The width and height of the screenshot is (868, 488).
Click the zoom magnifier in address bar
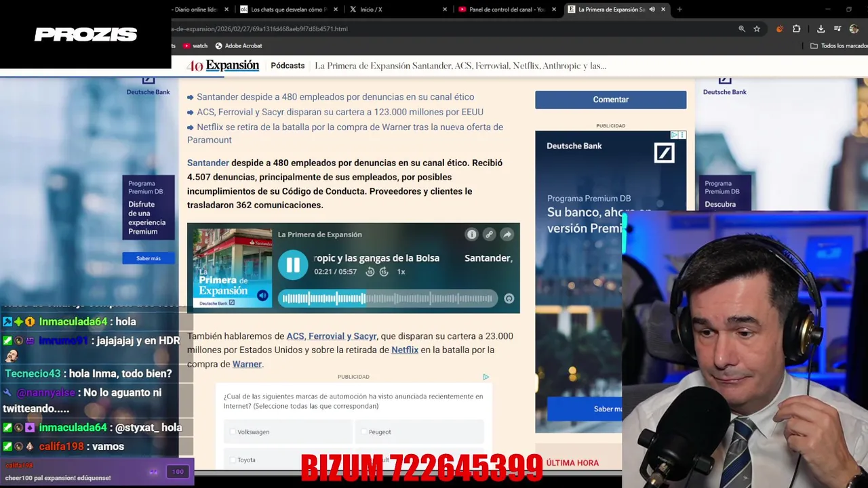click(x=742, y=29)
